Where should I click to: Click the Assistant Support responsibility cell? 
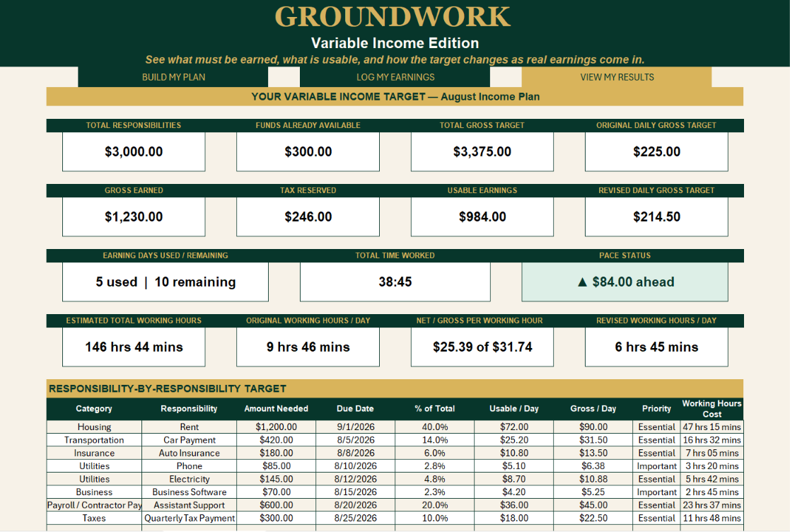tap(189, 505)
